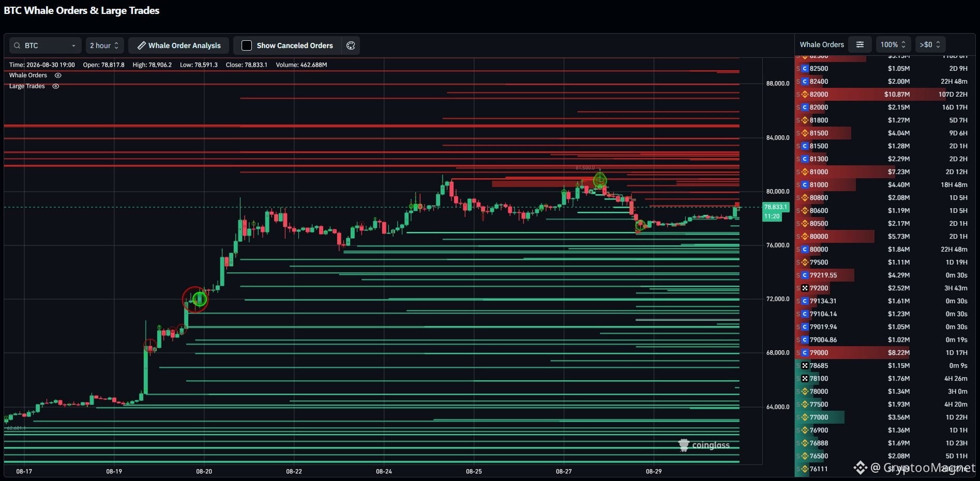The image size is (980, 481).
Task: Click the OKX icon on the 79200 row
Action: (805, 288)
